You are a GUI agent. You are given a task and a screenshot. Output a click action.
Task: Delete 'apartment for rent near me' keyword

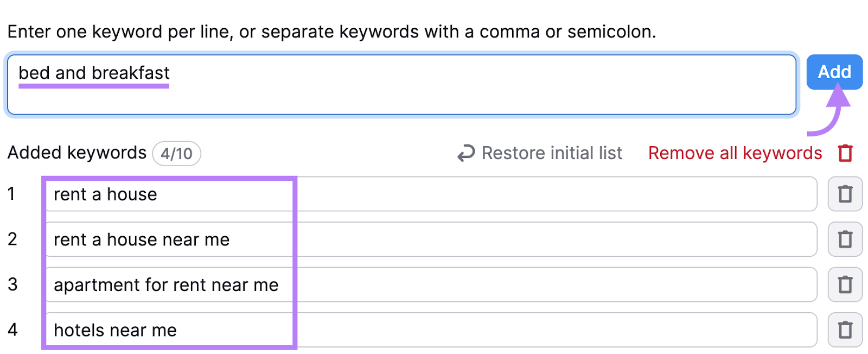pyautogui.click(x=845, y=285)
